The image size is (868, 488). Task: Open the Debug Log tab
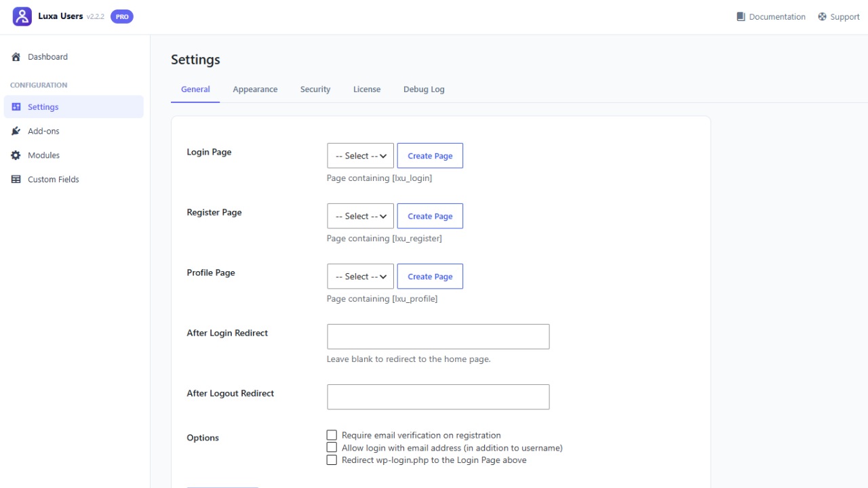click(x=424, y=89)
